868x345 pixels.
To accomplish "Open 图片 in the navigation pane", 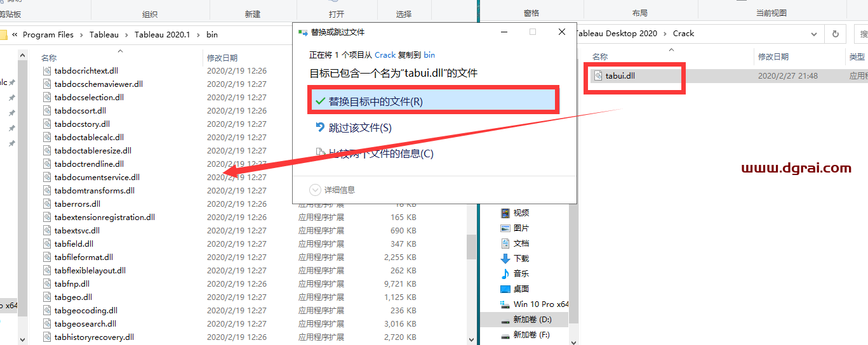I will pyautogui.click(x=521, y=228).
